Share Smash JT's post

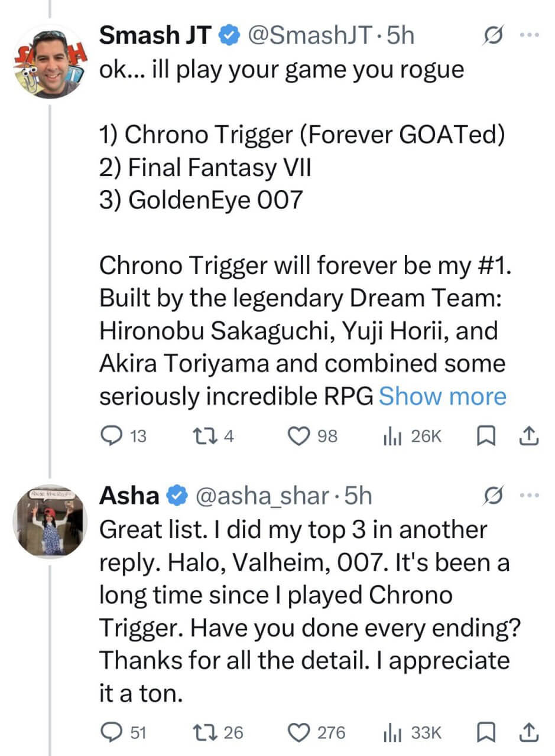click(x=528, y=436)
